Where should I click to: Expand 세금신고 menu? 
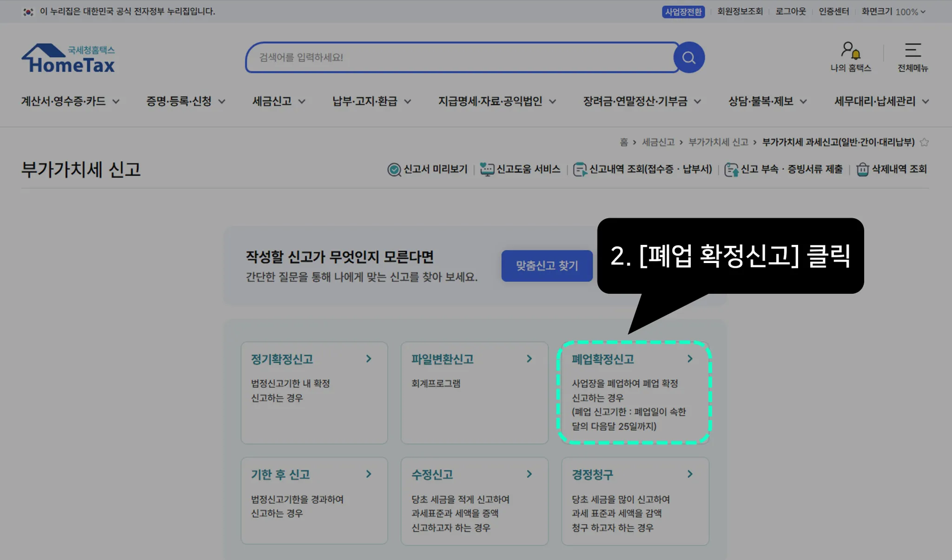pyautogui.click(x=278, y=101)
